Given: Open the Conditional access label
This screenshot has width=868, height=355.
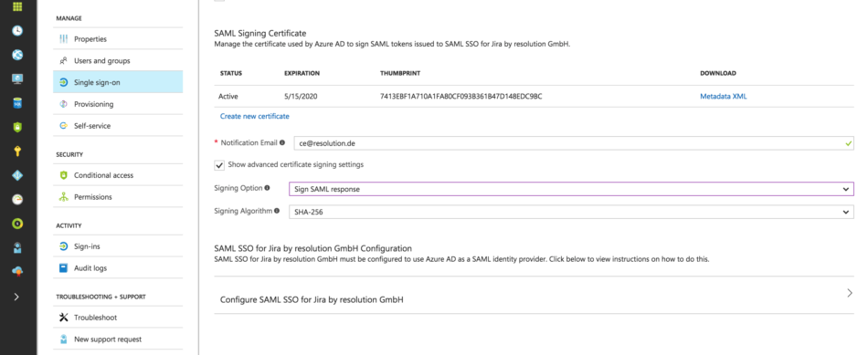Looking at the screenshot, I should pyautogui.click(x=103, y=175).
